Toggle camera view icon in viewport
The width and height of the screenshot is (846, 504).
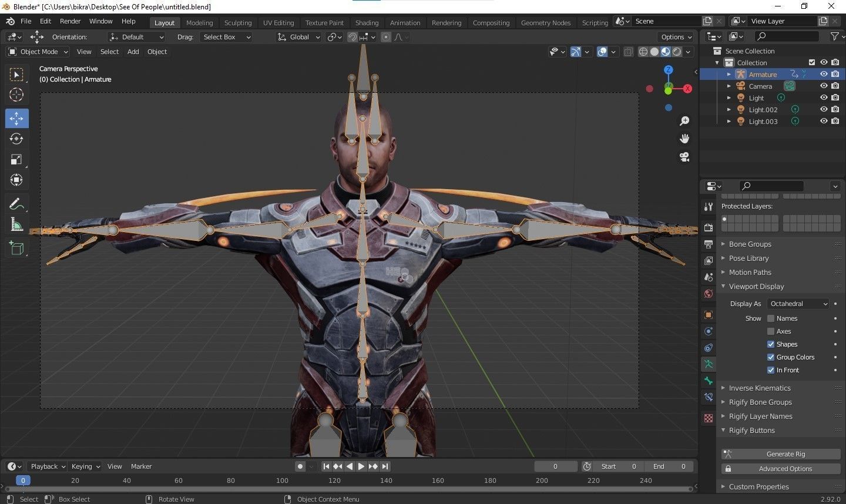coord(684,157)
